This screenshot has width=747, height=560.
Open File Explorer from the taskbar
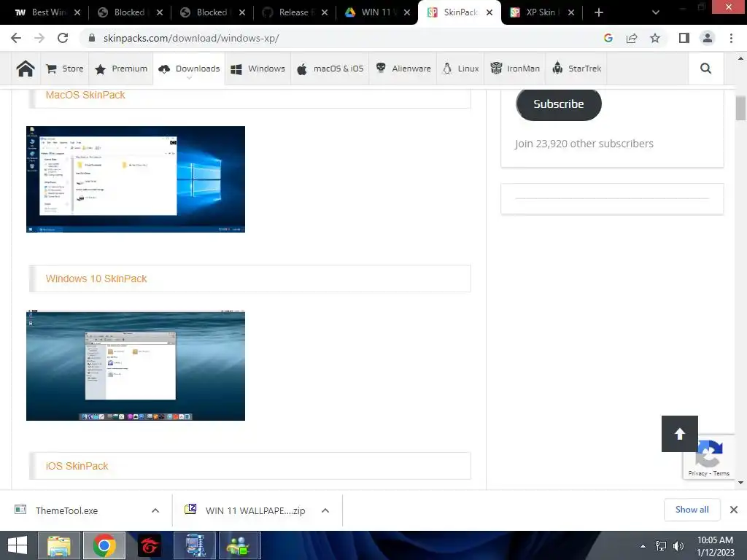click(x=58, y=545)
